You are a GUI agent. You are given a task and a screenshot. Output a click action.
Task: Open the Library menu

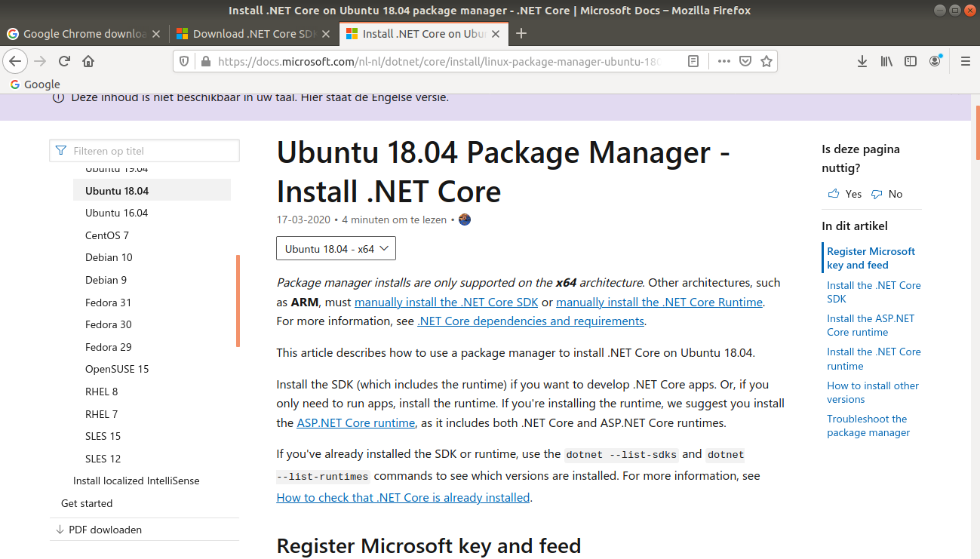886,61
